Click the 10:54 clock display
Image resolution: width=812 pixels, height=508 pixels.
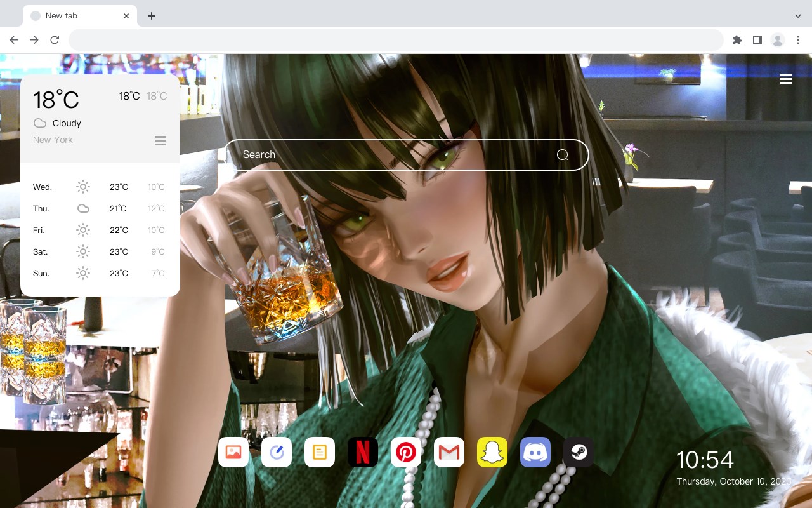click(x=705, y=460)
